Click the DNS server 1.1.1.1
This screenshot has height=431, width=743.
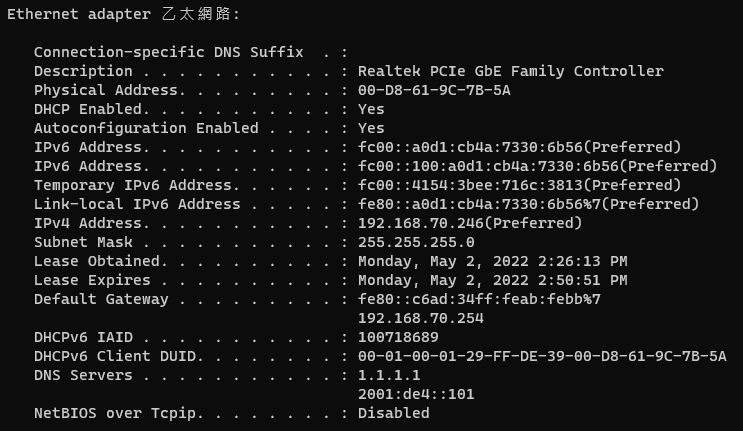(x=389, y=375)
